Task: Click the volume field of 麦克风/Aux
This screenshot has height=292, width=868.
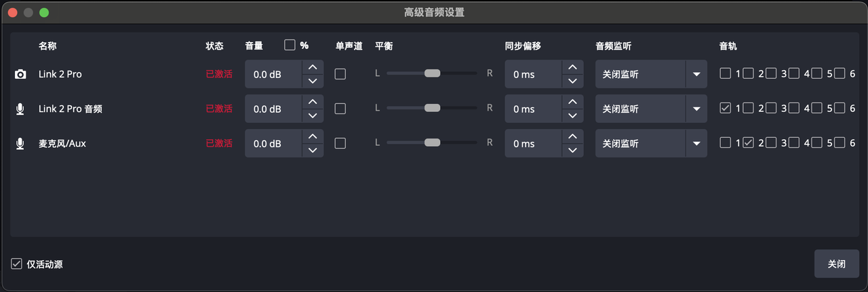Action: point(273,143)
